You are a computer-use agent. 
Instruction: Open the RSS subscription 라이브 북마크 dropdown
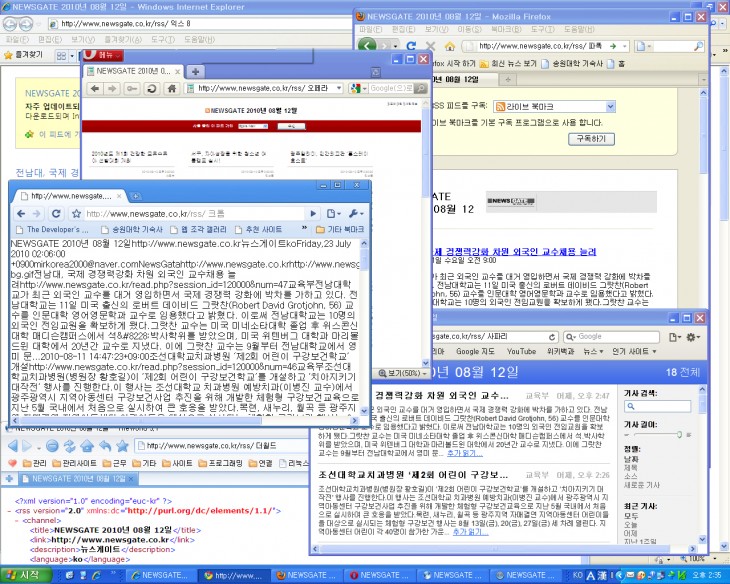pyautogui.click(x=554, y=107)
